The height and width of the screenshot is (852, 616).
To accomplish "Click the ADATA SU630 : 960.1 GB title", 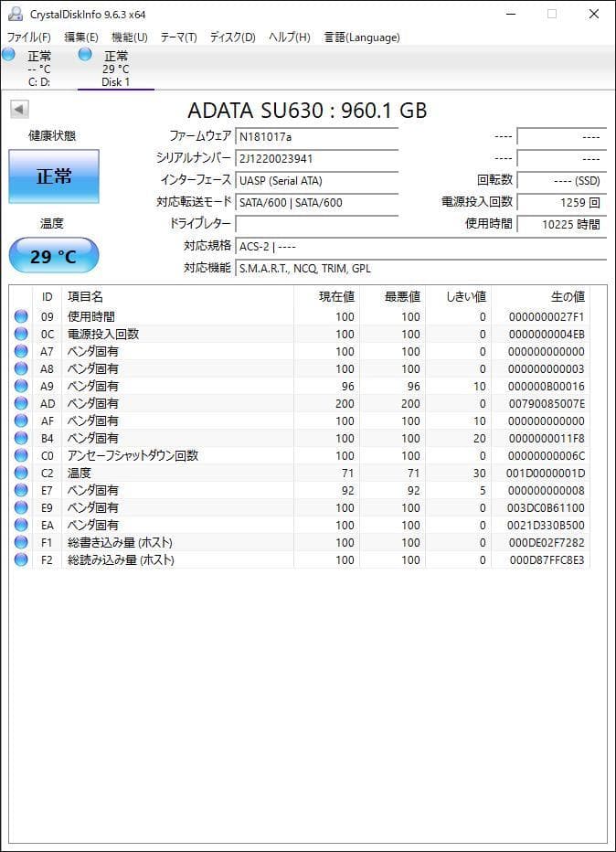I will pyautogui.click(x=307, y=111).
